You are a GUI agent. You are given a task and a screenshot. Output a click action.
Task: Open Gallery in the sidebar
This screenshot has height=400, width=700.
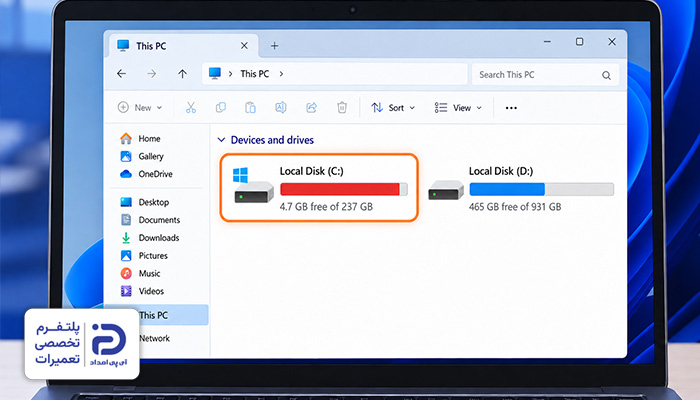[142, 156]
